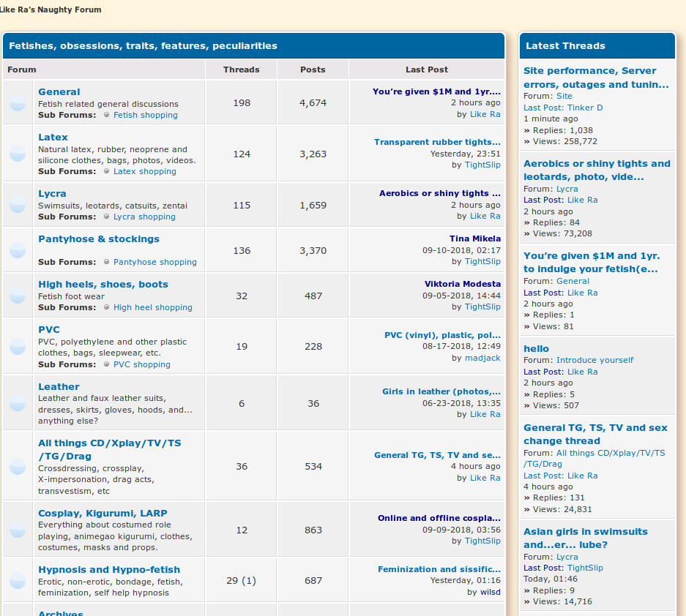Click the Fetishes, obsessions, traits category header
Screen dimensions: 686x616
coord(143,45)
